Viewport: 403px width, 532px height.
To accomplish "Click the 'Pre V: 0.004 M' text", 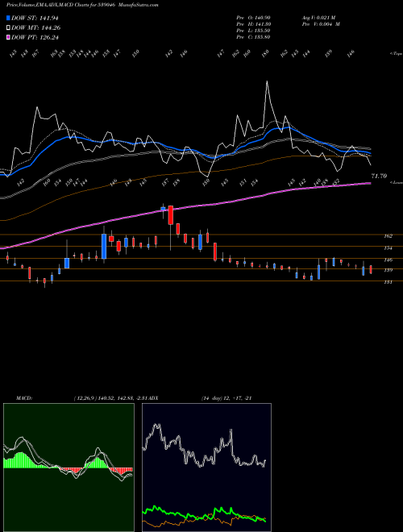I will [x=320, y=24].
